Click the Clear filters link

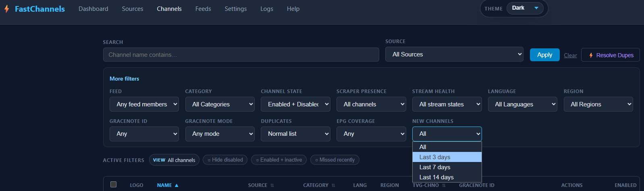click(x=570, y=55)
